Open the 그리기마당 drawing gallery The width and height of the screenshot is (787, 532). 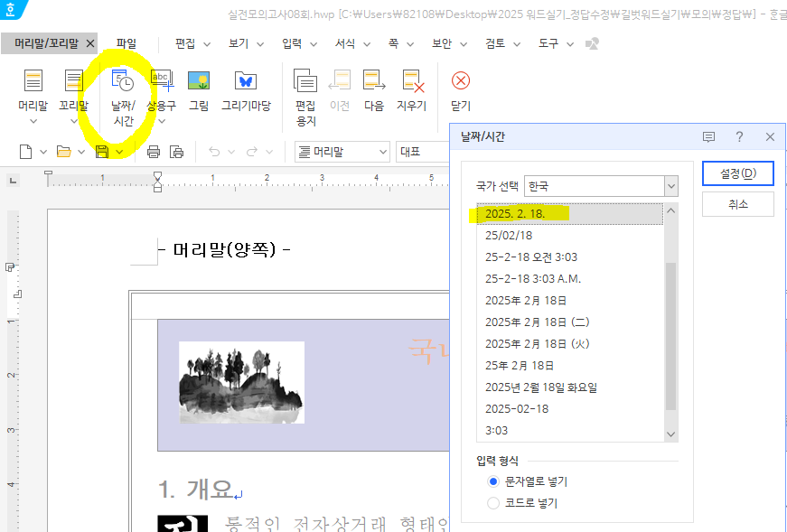(x=246, y=83)
